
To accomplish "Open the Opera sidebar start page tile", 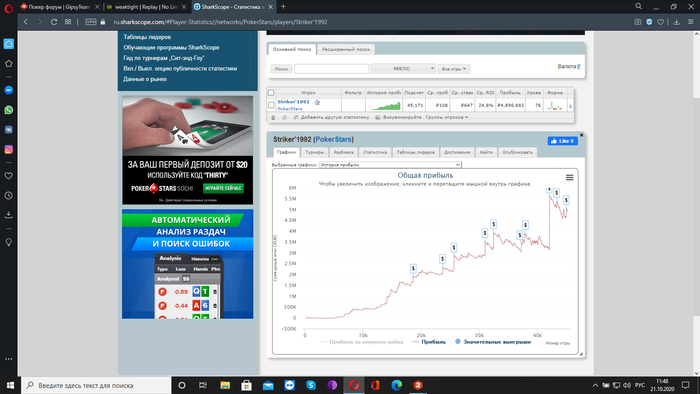I will pyautogui.click(x=8, y=44).
